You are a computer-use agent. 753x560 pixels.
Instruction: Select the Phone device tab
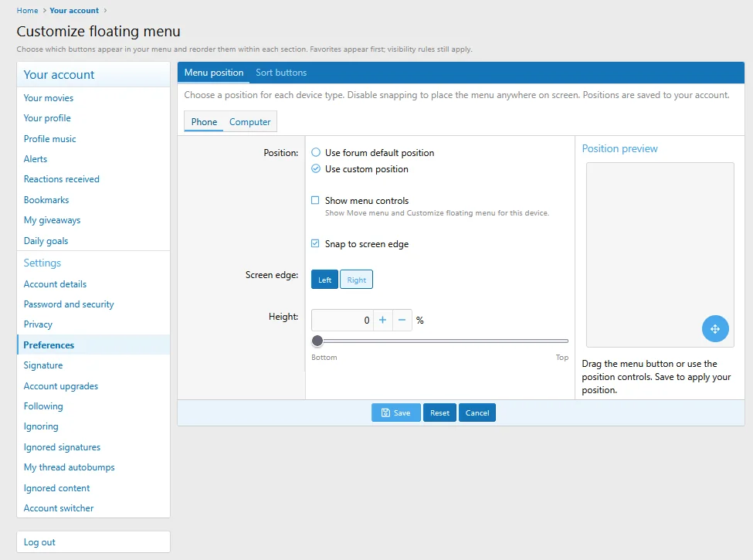tap(204, 122)
